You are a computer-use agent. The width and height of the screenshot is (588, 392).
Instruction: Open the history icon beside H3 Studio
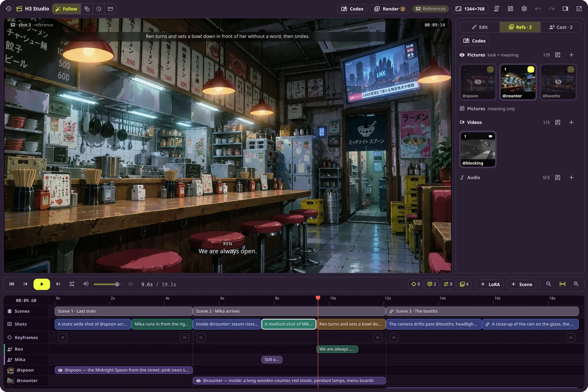coord(8,8)
